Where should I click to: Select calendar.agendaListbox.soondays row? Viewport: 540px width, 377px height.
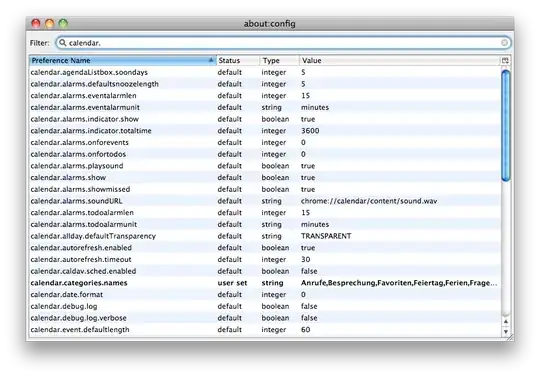coord(265,72)
